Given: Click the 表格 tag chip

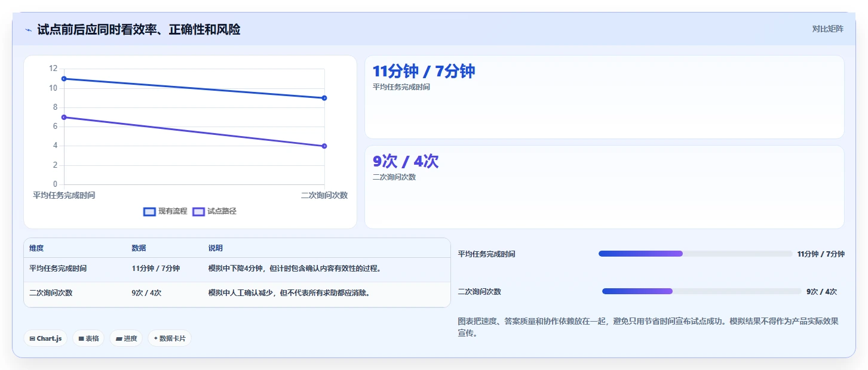Looking at the screenshot, I should 88,338.
